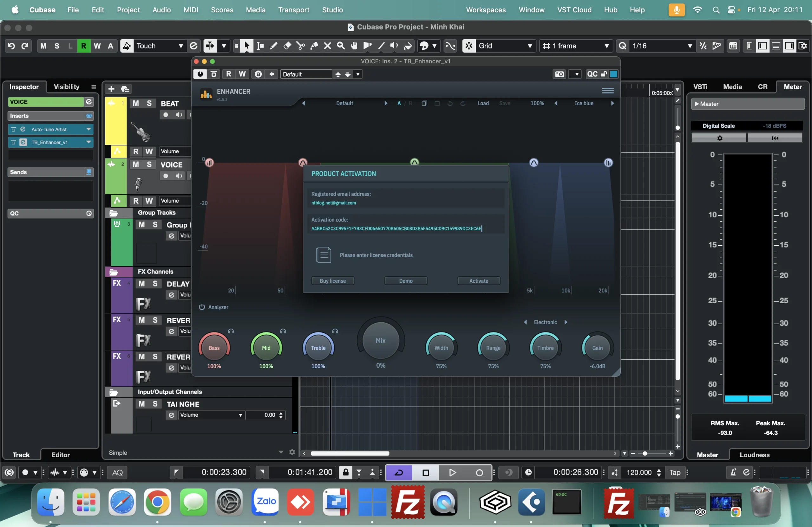Click the Bass knob

tap(214, 348)
